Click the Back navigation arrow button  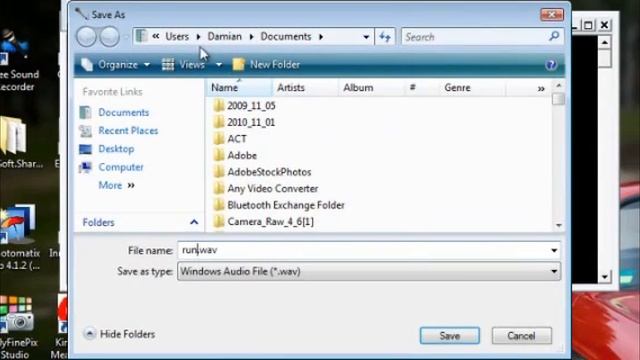(86, 37)
